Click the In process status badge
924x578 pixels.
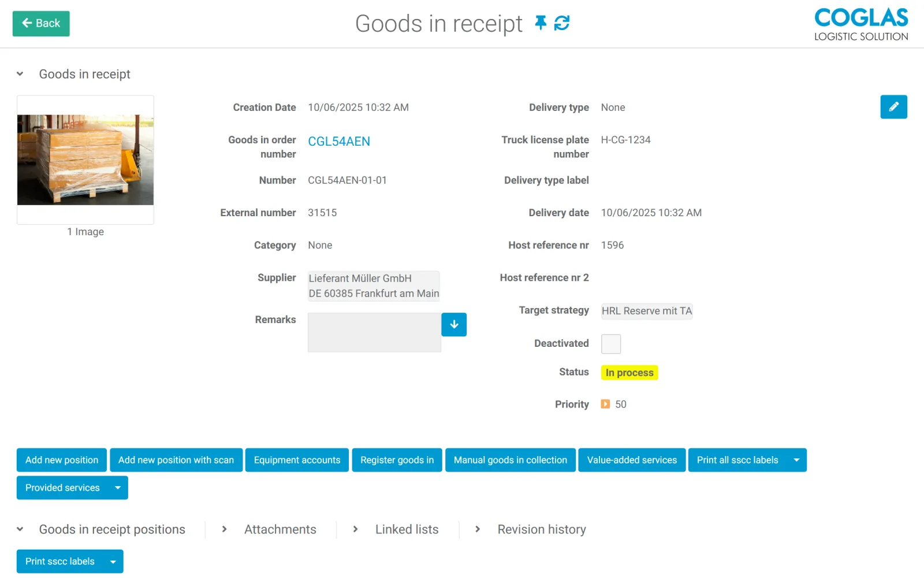(629, 373)
